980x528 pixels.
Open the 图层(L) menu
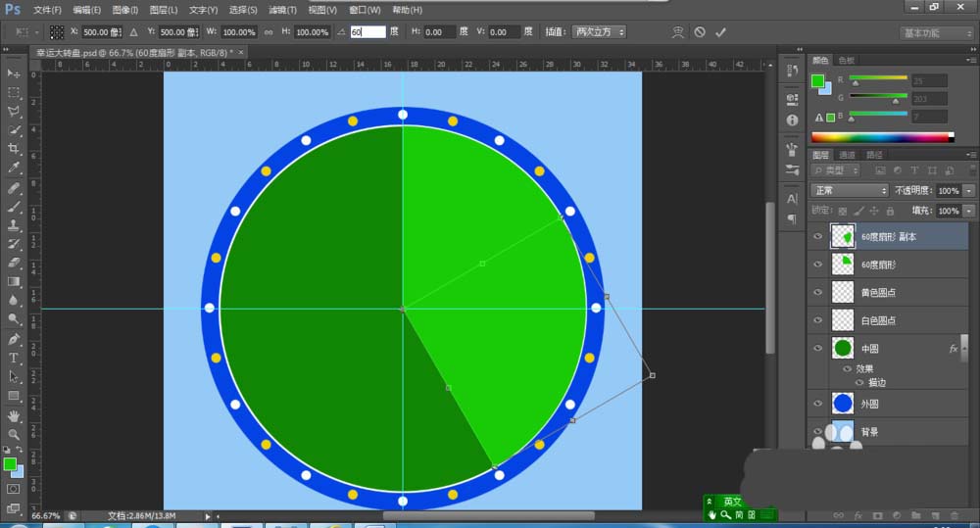(x=164, y=10)
